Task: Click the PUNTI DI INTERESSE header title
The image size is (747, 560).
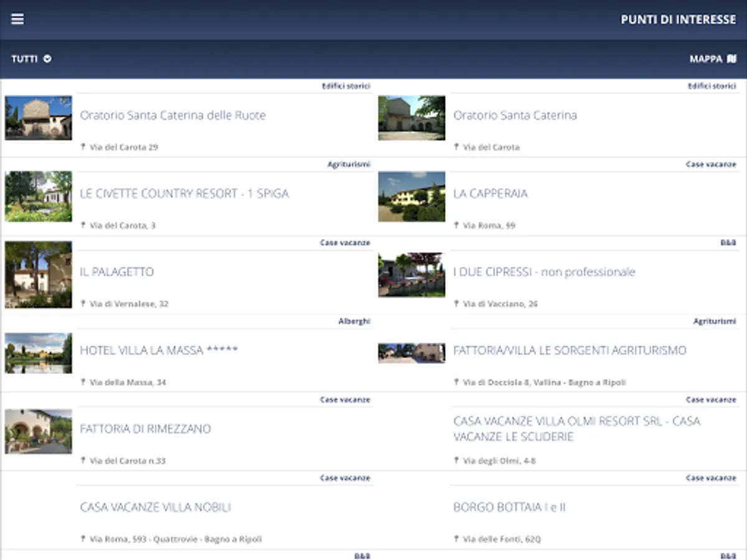Action: [x=679, y=19]
